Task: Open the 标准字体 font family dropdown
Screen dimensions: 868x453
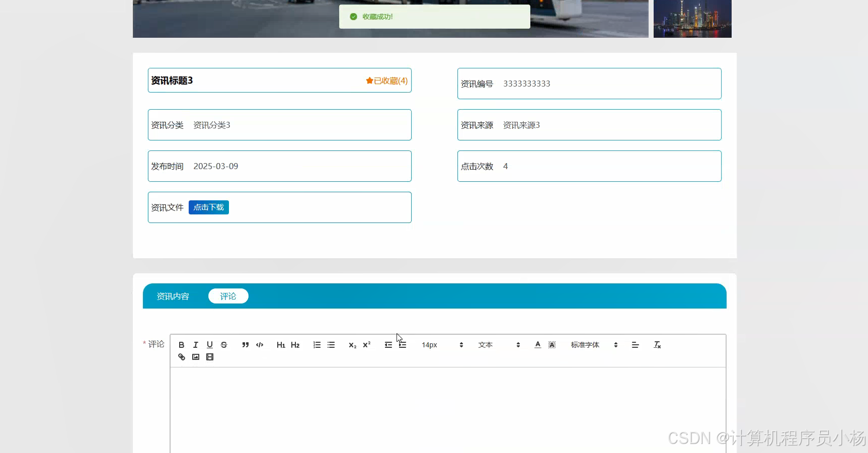Action: click(594, 345)
